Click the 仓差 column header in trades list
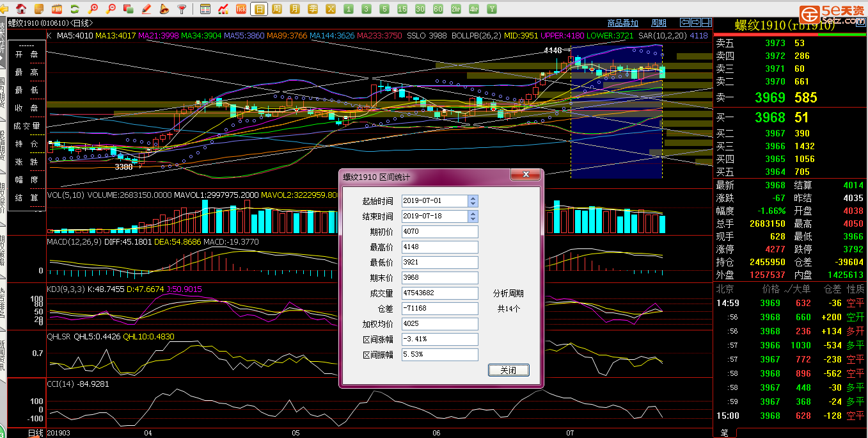868x438 pixels. (x=833, y=289)
